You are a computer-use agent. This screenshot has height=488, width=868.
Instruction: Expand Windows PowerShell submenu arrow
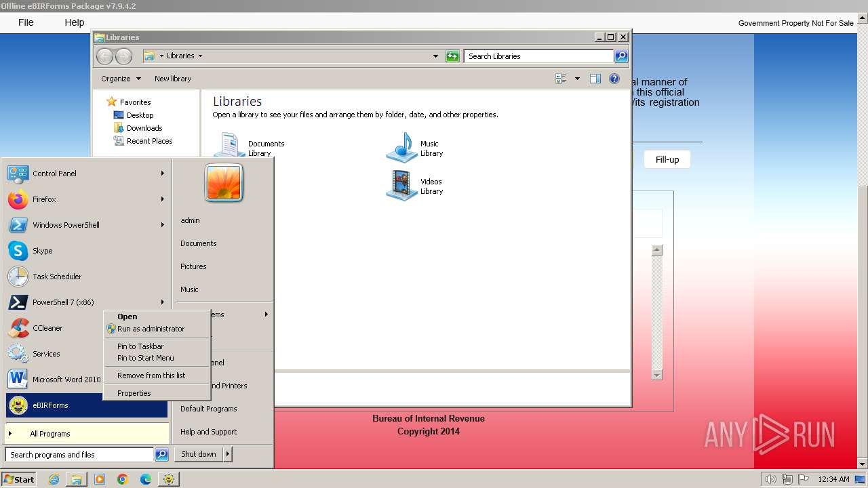point(163,225)
